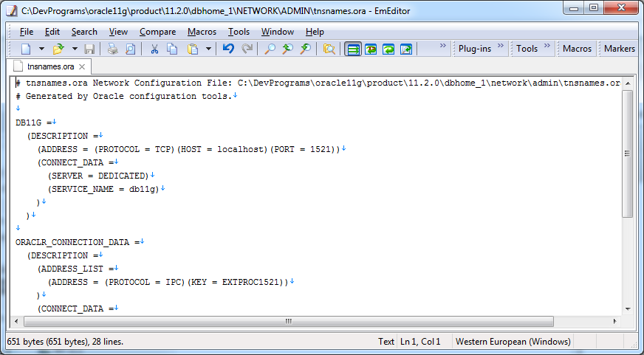The width and height of the screenshot is (644, 355).
Task: Expand the Plug-ins toolbar overflow chevron
Action: pos(500,46)
